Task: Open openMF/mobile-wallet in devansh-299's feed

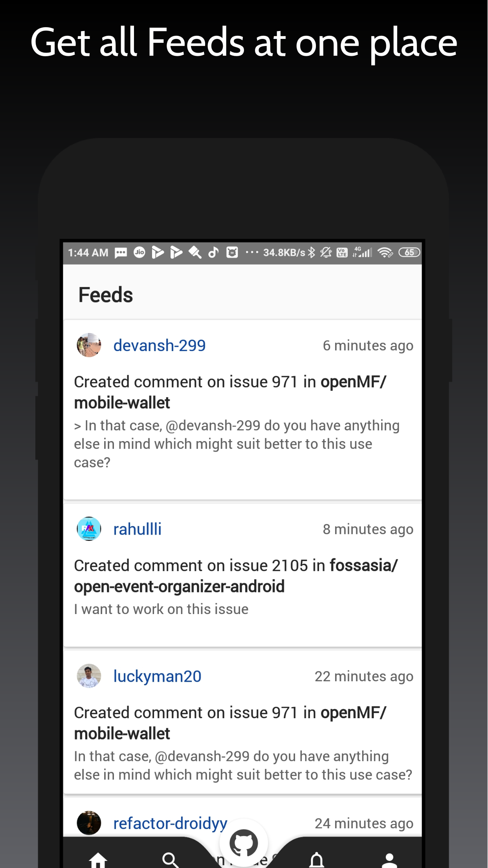Action: tap(230, 392)
